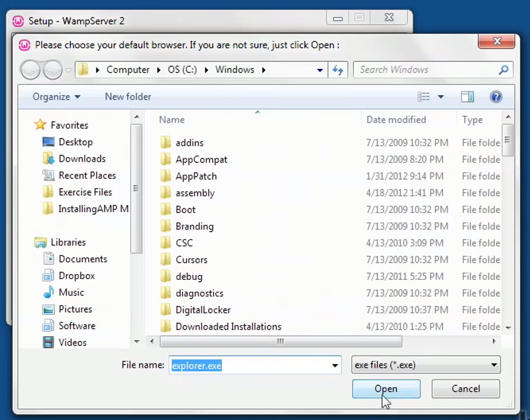530x420 pixels.
Task: Click New folder button
Action: click(x=128, y=97)
